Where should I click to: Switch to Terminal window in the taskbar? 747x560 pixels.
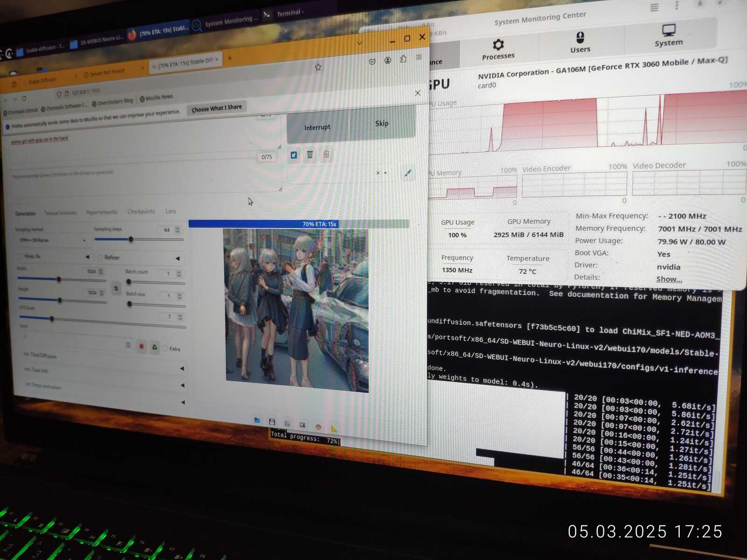[284, 14]
